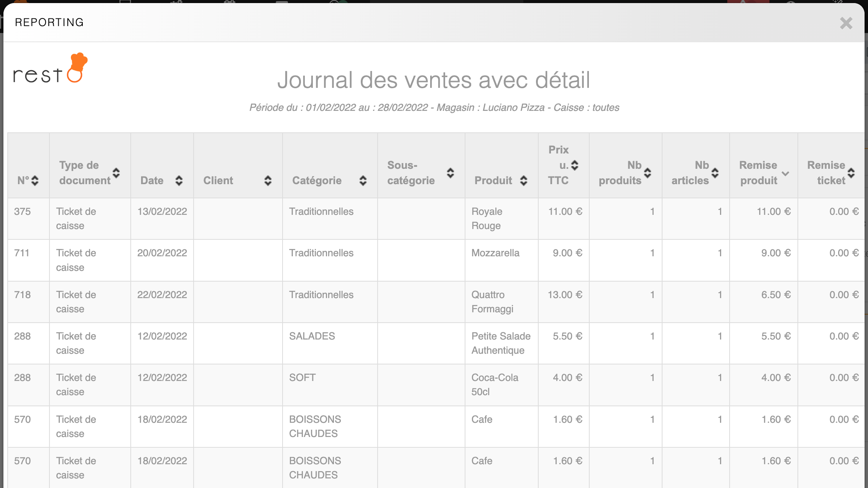Select the Quattro Formaggi product cell
The image size is (868, 488).
click(x=492, y=302)
